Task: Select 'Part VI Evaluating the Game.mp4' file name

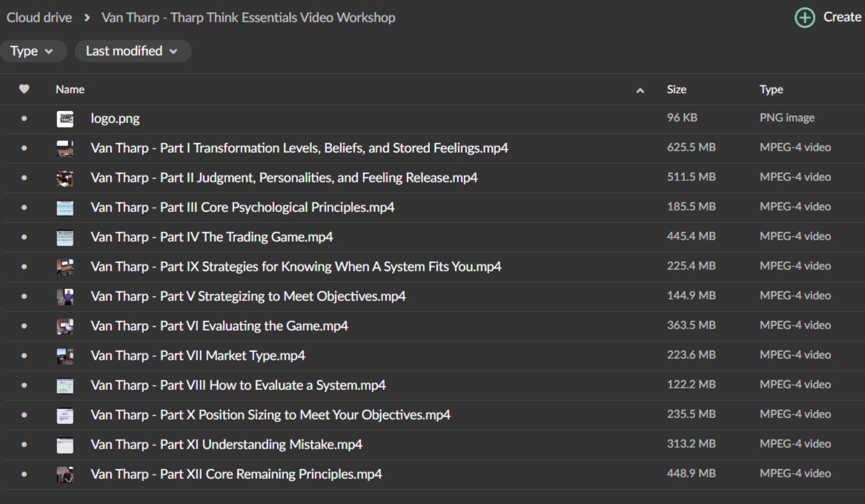Action: tap(219, 326)
